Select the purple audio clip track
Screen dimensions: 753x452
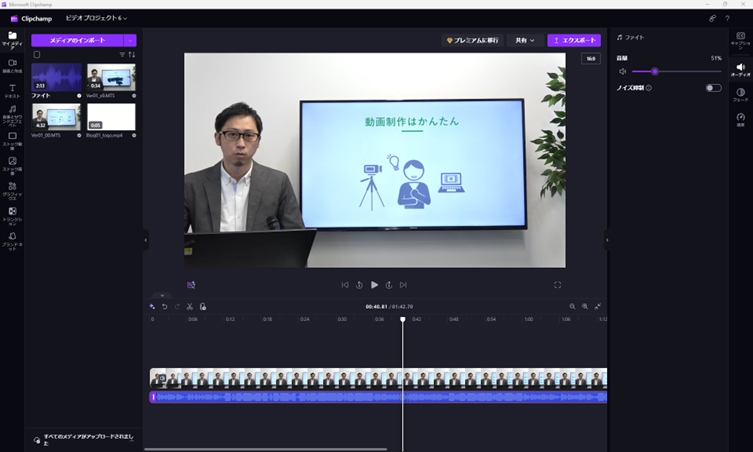(x=378, y=397)
